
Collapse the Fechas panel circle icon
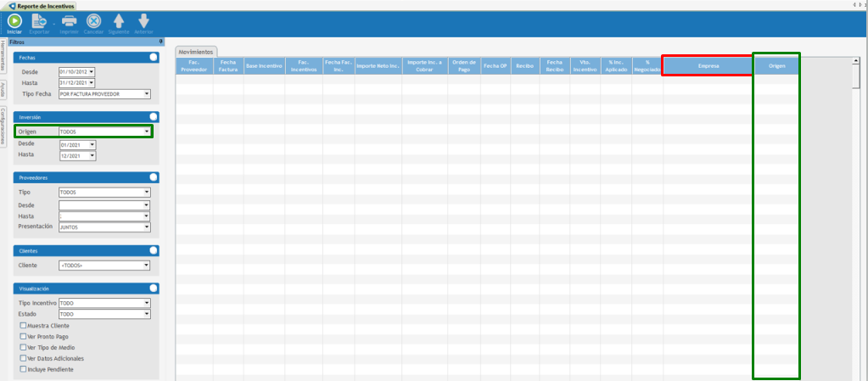153,57
